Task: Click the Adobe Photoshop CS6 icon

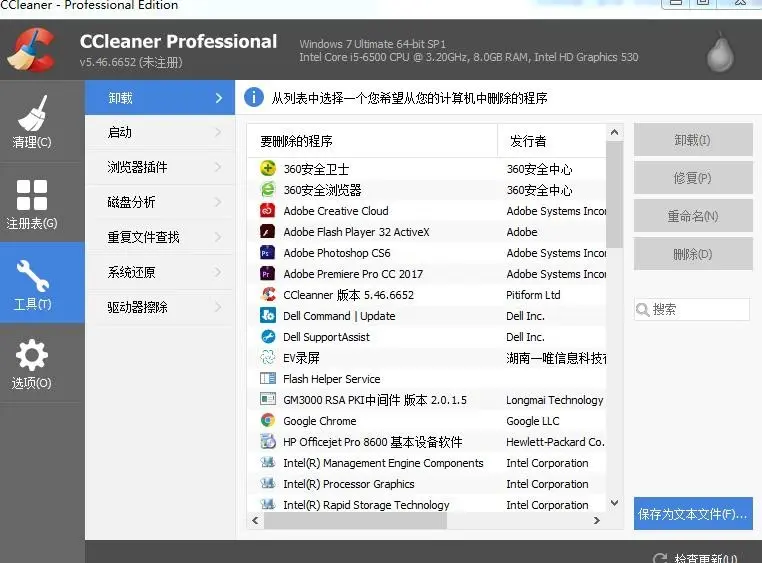Action: click(x=268, y=253)
